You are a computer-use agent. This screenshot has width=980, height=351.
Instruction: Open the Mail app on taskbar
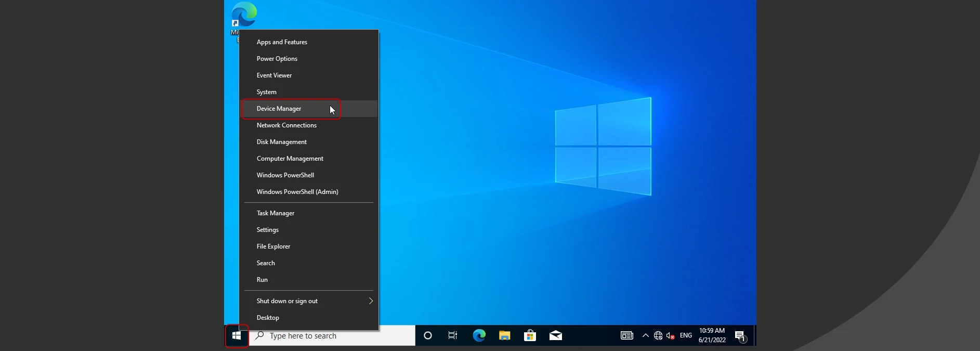tap(555, 336)
